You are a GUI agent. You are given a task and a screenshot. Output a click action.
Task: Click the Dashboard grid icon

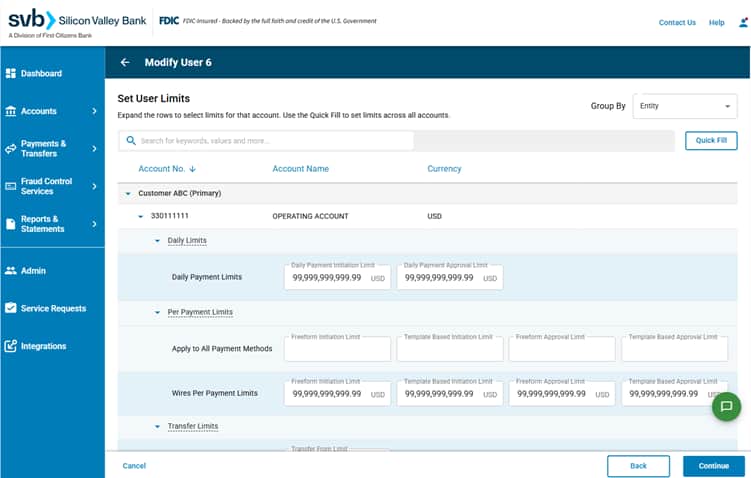click(x=11, y=73)
